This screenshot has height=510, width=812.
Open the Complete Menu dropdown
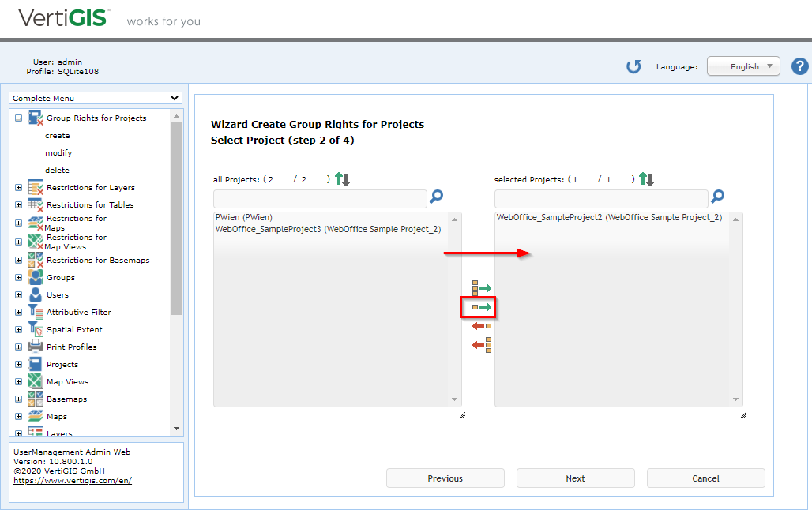(95, 98)
